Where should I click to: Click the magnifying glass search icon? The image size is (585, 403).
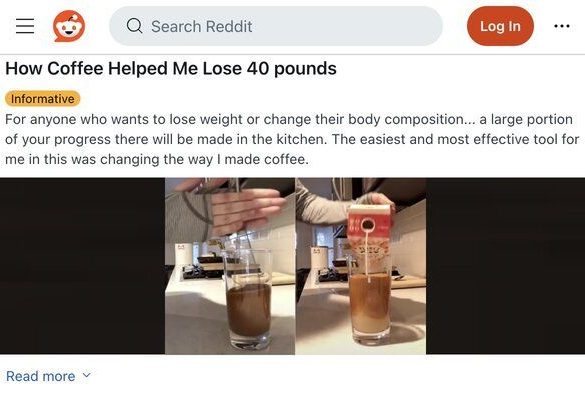[134, 26]
